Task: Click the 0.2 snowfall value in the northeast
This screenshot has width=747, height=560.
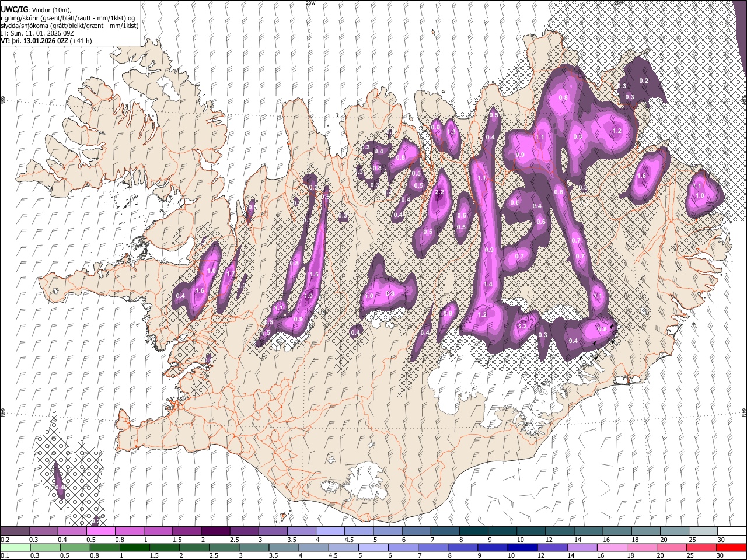Action: pyautogui.click(x=644, y=80)
